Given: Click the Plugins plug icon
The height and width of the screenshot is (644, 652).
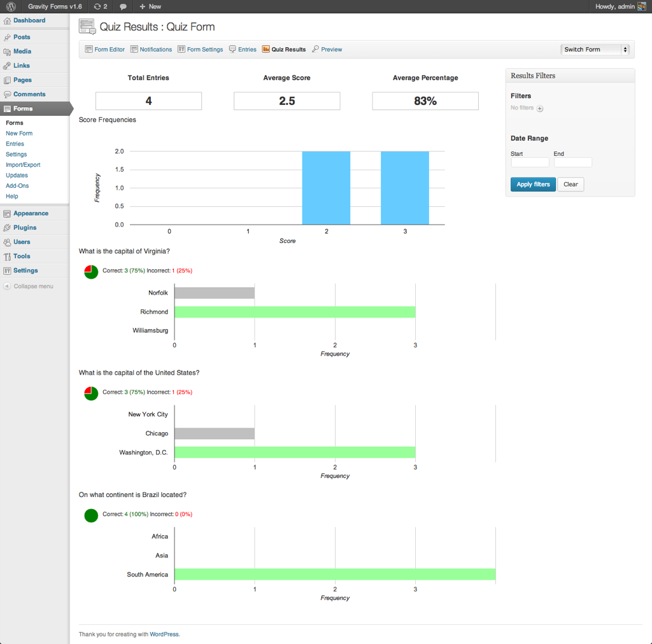Looking at the screenshot, I should coord(7,228).
